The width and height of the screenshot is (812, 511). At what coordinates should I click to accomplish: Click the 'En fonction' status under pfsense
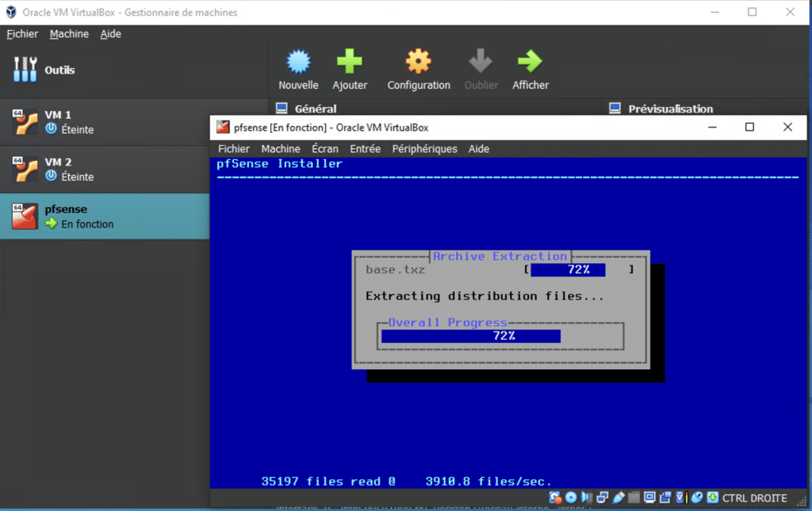coord(87,224)
